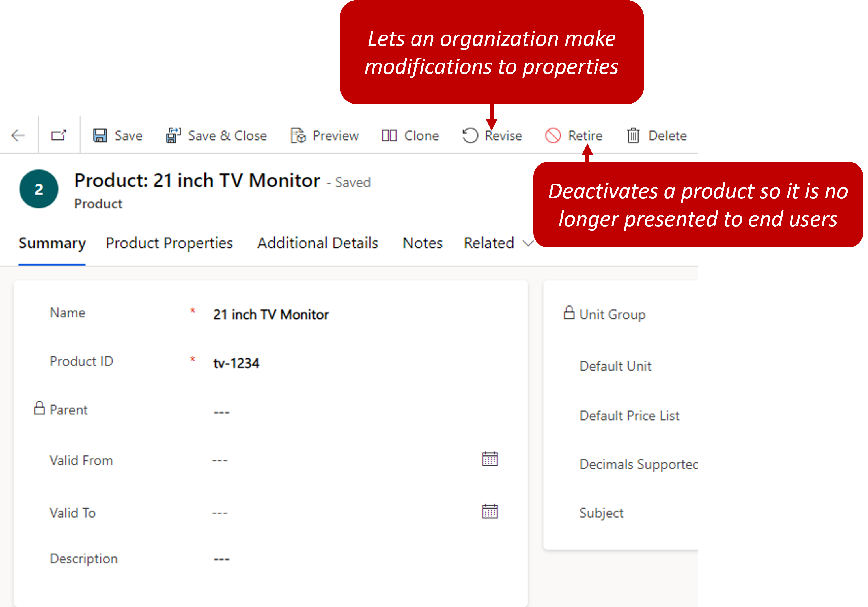
Task: Click the Valid From date field
Action: click(x=355, y=460)
